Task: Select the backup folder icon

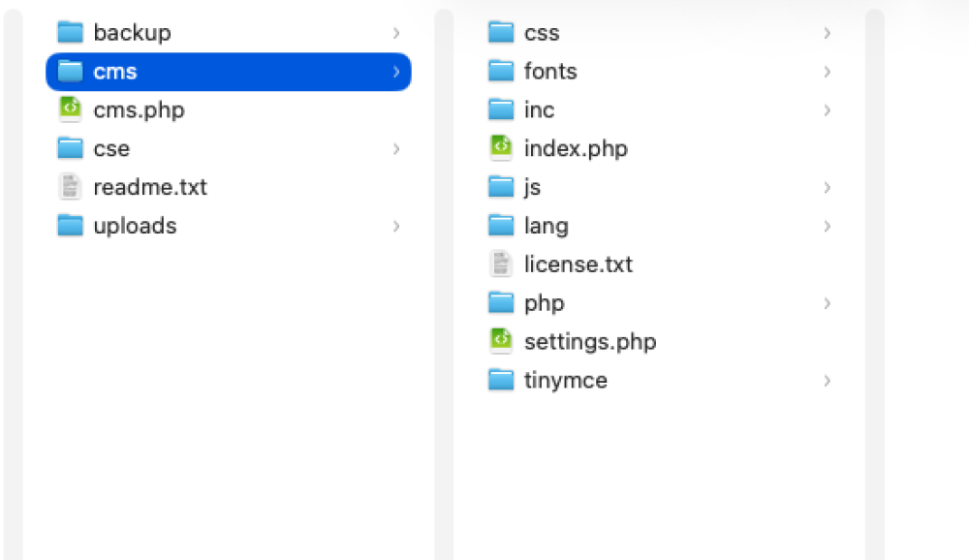Action: point(70,33)
